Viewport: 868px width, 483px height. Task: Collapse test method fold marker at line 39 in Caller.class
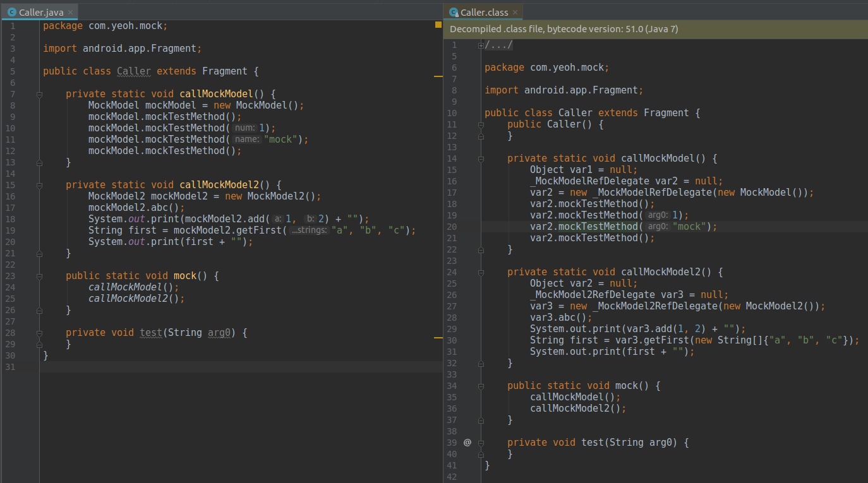(x=481, y=443)
